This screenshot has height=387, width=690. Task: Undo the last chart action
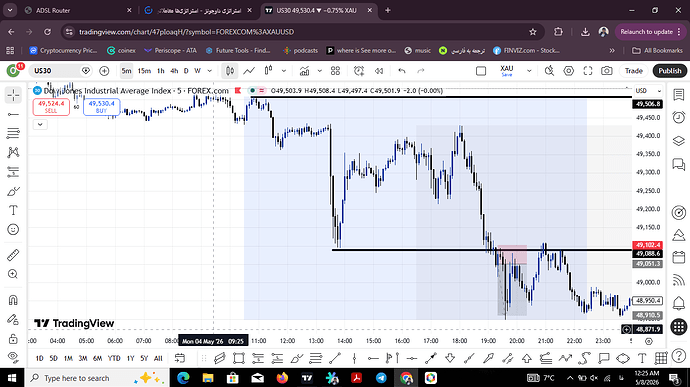click(x=401, y=71)
